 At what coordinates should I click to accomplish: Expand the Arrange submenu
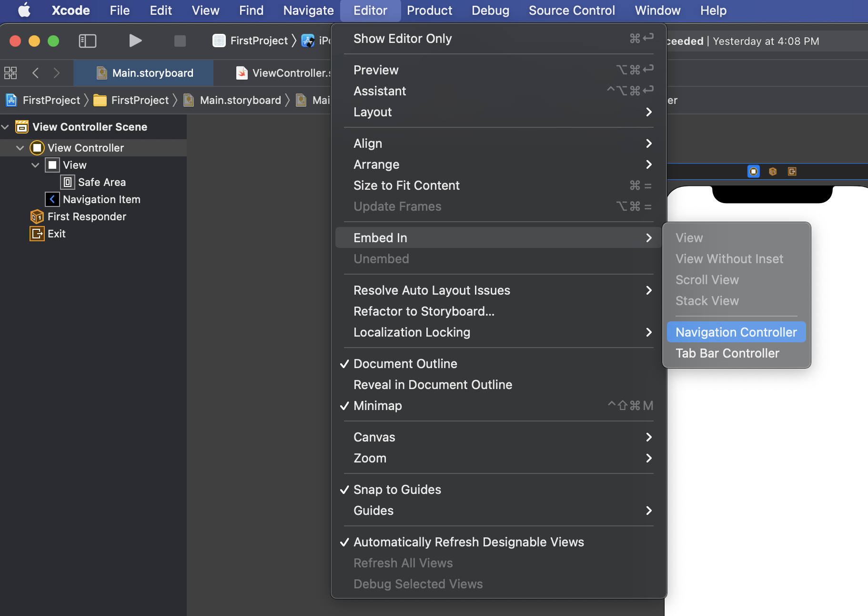498,164
